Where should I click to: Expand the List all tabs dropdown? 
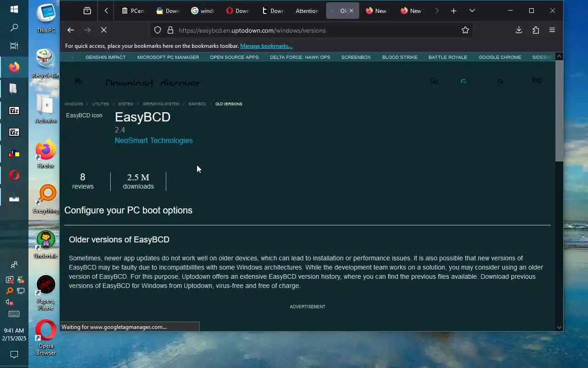pyautogui.click(x=472, y=11)
